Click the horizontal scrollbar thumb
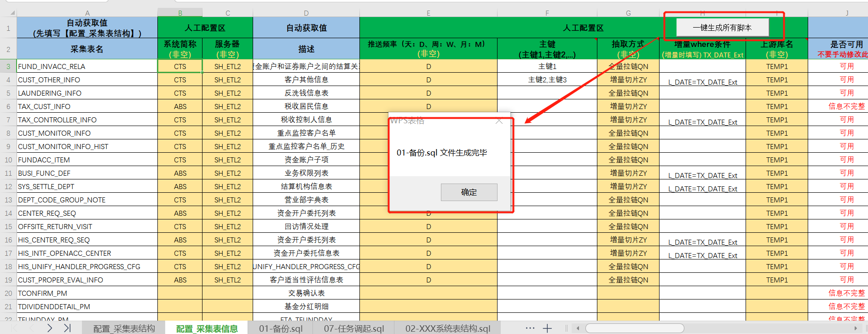 634,328
